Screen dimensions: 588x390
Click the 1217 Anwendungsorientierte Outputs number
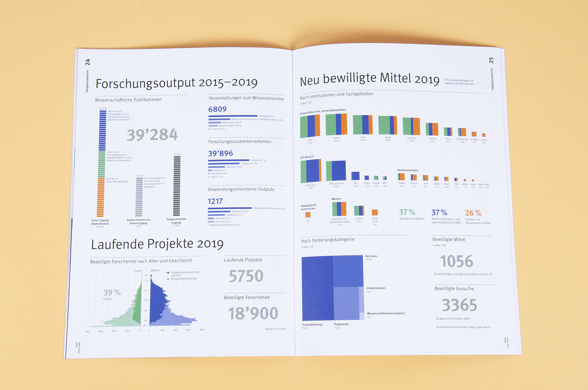(x=215, y=201)
